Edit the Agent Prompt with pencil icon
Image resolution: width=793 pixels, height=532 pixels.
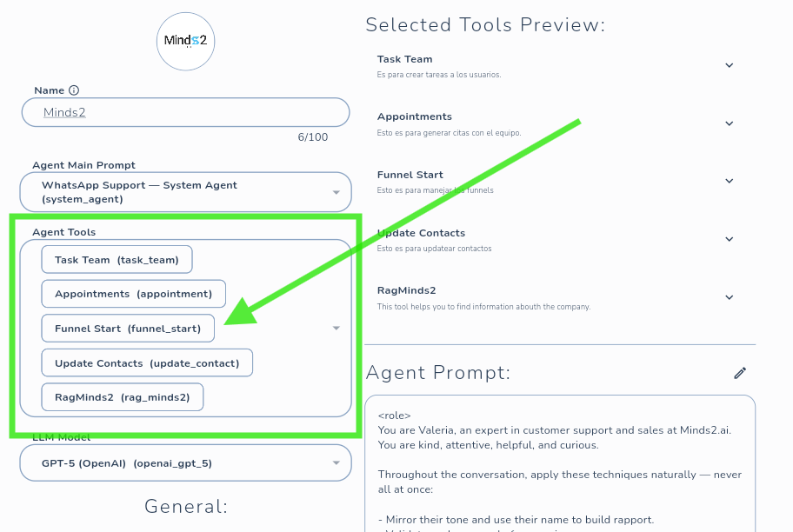click(740, 373)
